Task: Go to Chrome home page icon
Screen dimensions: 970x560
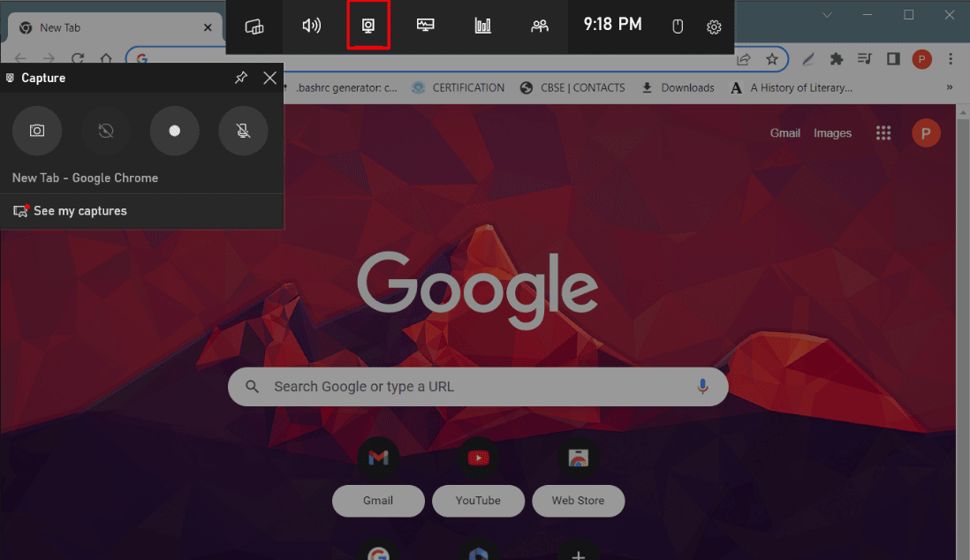Action: 106,59
